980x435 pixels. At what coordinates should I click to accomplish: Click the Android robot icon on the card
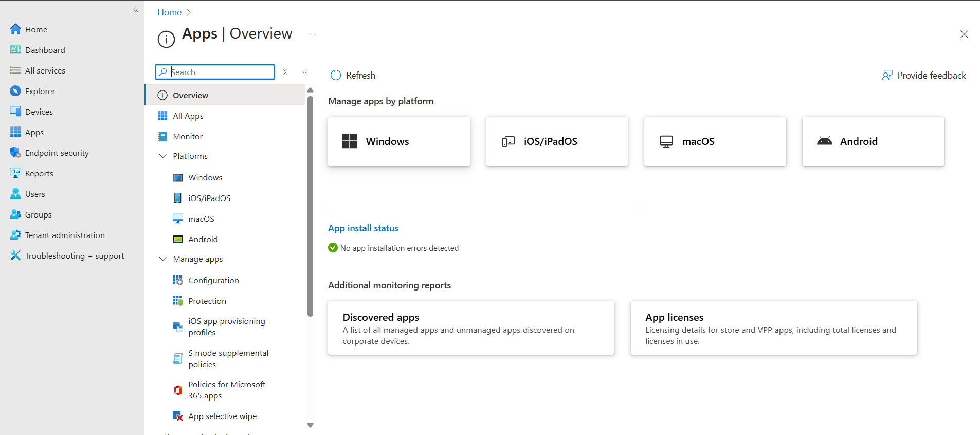824,141
